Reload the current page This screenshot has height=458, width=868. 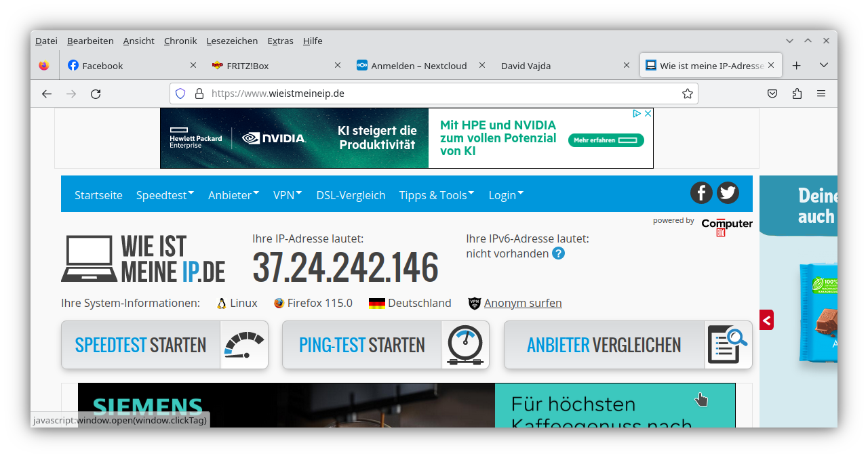pos(96,93)
